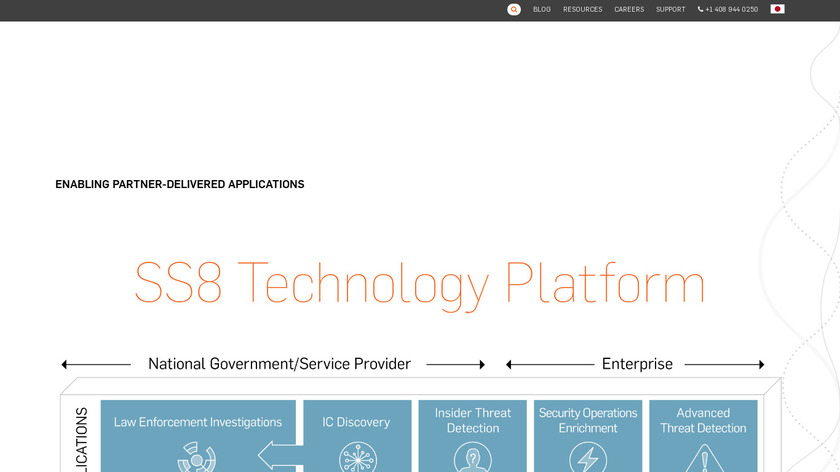Open the Resources menu item
Viewport: 840px width, 472px height.
tap(582, 9)
